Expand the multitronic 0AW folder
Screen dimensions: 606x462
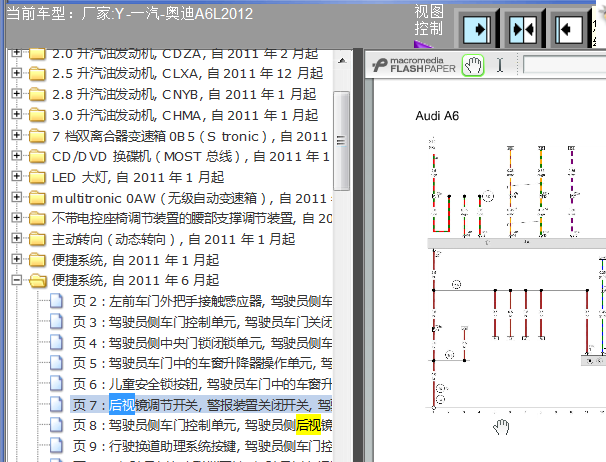(17, 197)
